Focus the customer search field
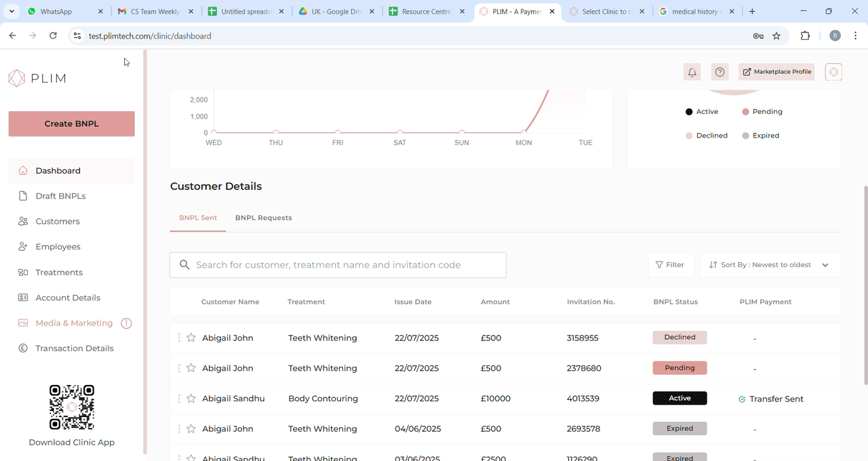Screen dimensions: 868x461 pyautogui.click(x=338, y=265)
